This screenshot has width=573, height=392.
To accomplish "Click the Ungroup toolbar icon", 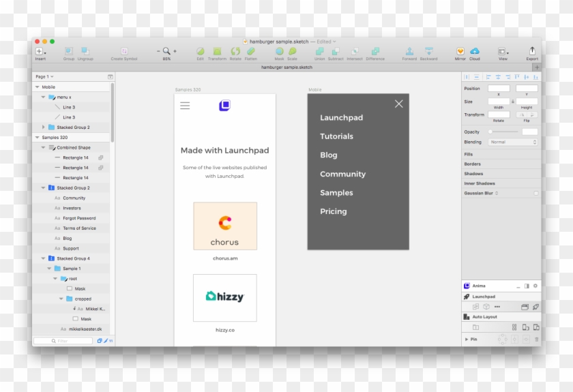I will (85, 51).
